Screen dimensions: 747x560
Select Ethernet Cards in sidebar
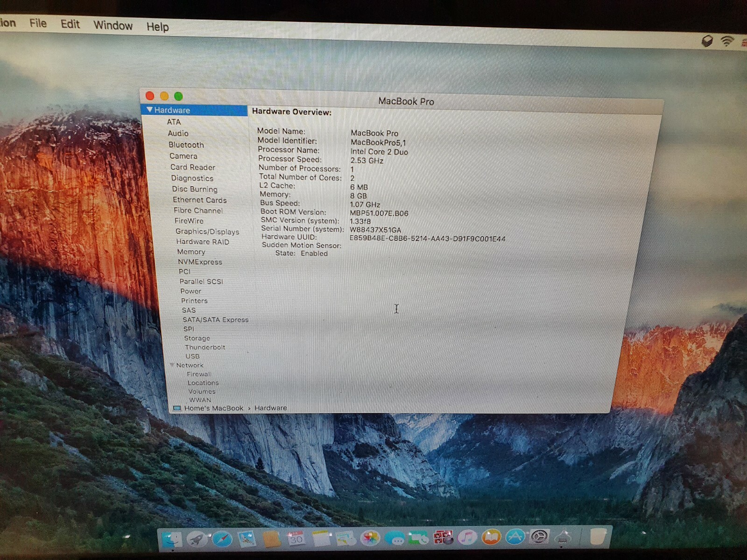coord(200,200)
